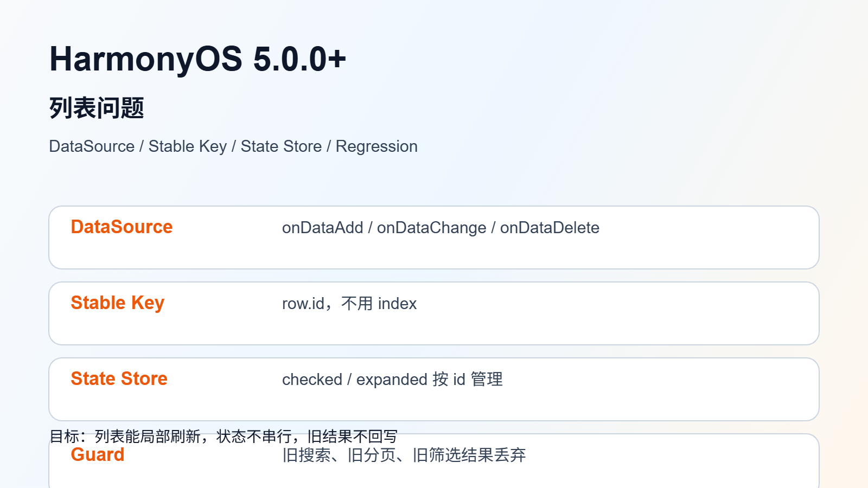Click the words State Store in breadcrumb

tap(281, 146)
